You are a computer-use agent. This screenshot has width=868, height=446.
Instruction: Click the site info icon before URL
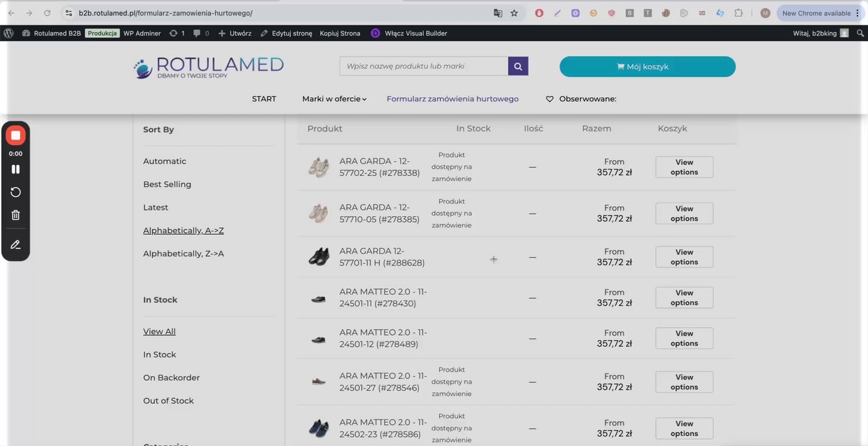(x=69, y=13)
